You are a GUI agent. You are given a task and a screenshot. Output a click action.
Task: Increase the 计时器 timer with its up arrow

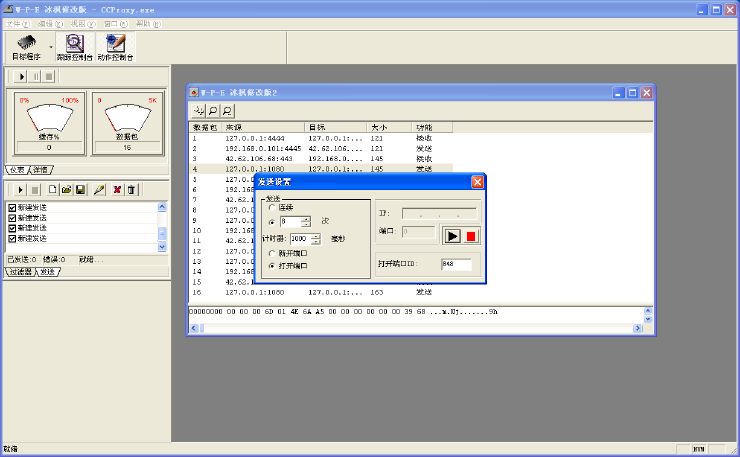tap(316, 236)
